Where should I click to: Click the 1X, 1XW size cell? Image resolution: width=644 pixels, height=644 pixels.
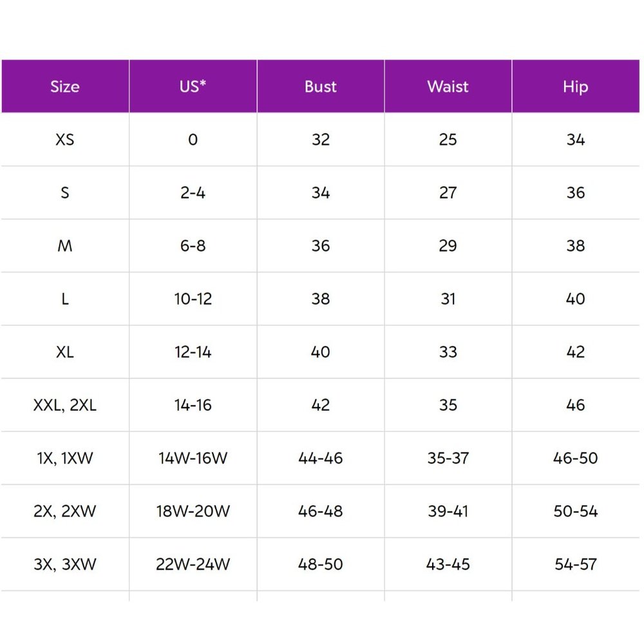pyautogui.click(x=65, y=459)
